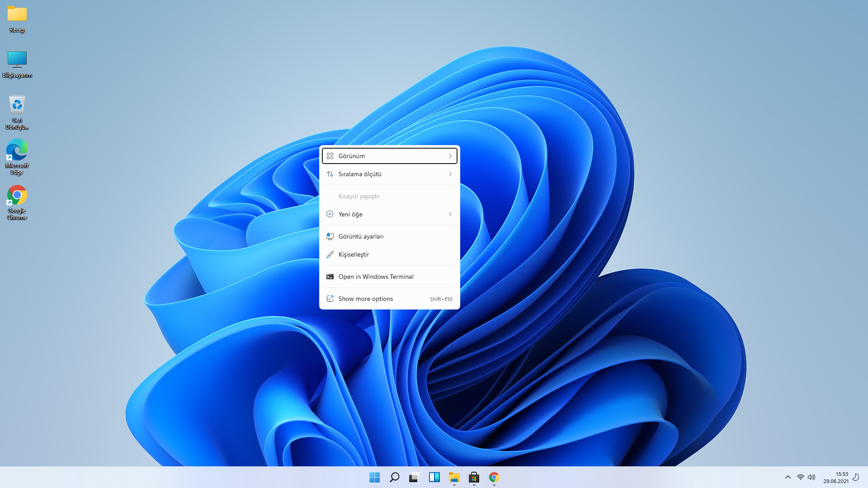Select the Bilgisayarım desktop icon
Image resolution: width=868 pixels, height=488 pixels.
pyautogui.click(x=17, y=59)
